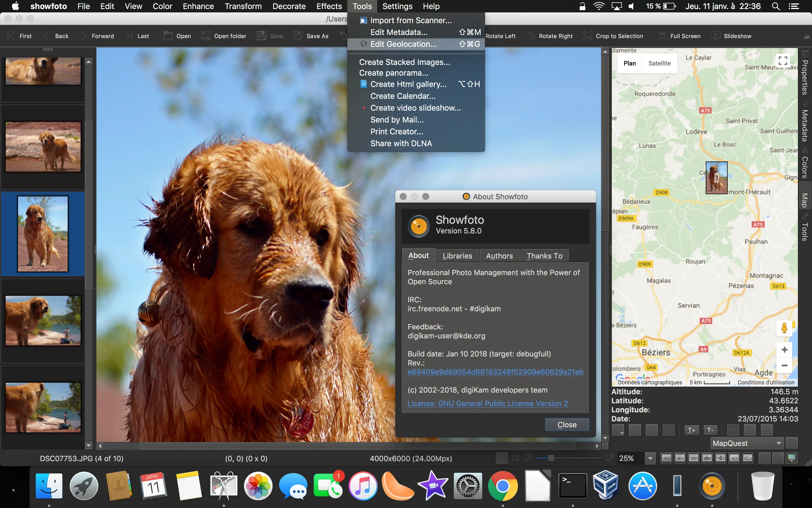
Task: Toggle color managed view monitor icon
Action: (x=791, y=458)
